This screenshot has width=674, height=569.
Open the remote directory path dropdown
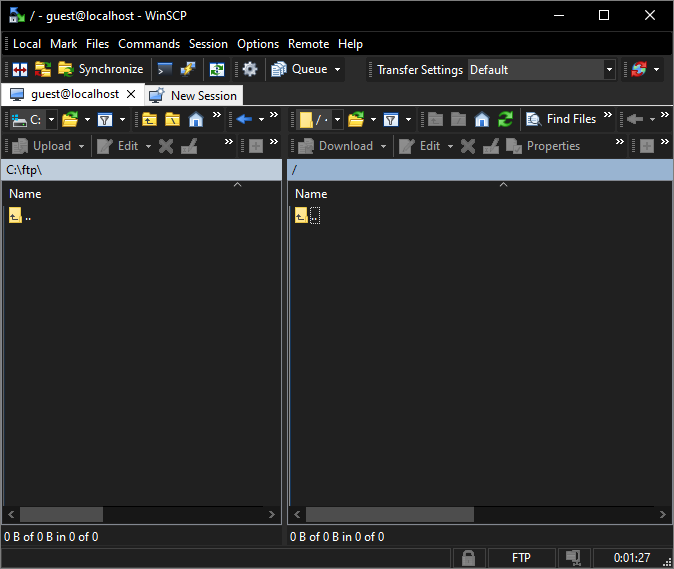[x=337, y=119]
